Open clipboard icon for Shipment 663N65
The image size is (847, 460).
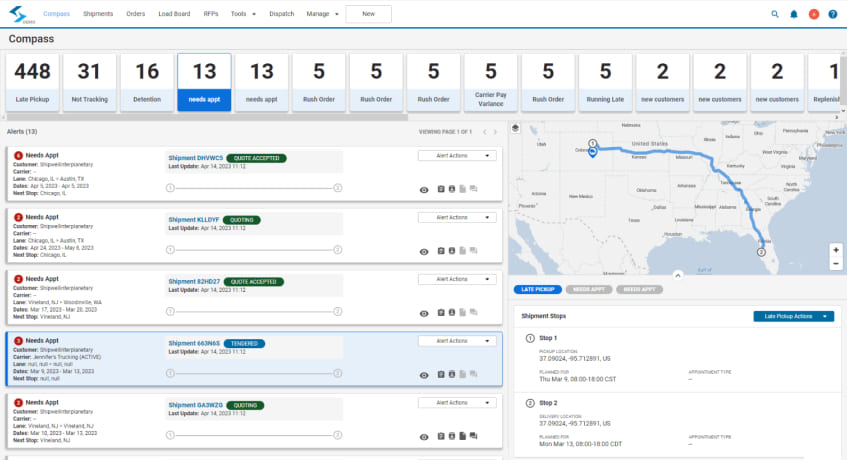(441, 374)
